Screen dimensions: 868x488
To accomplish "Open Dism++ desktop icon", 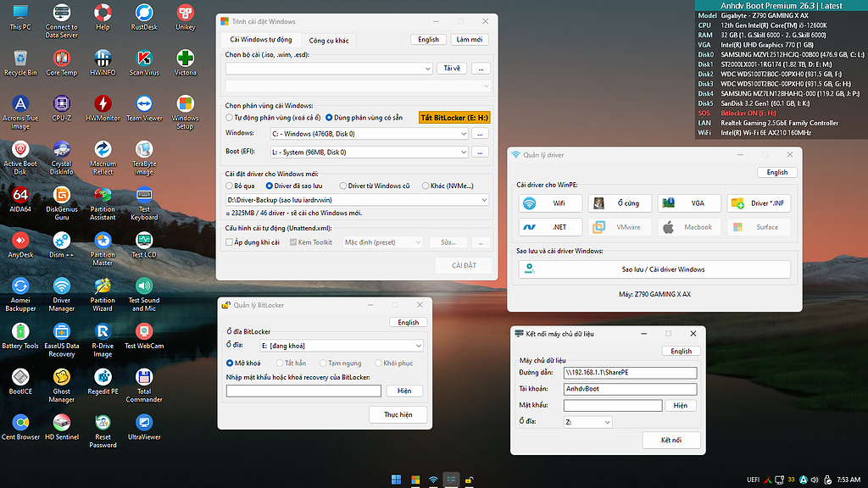I will tap(61, 245).
